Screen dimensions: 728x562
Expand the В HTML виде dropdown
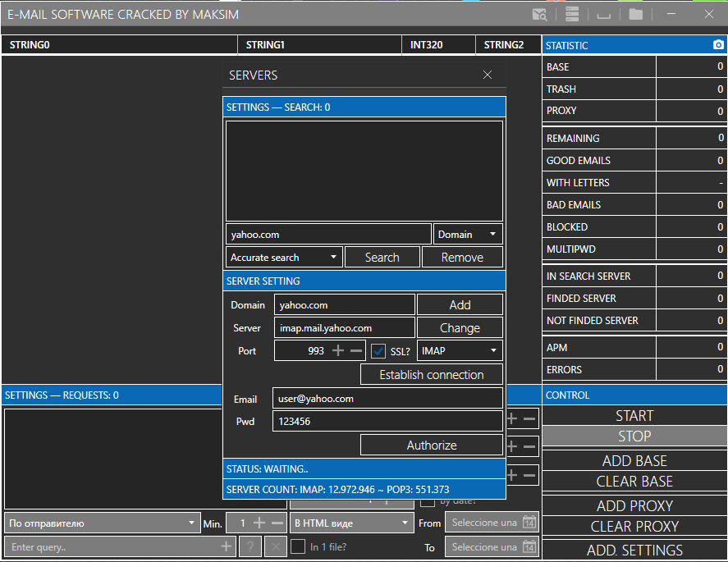pyautogui.click(x=351, y=523)
